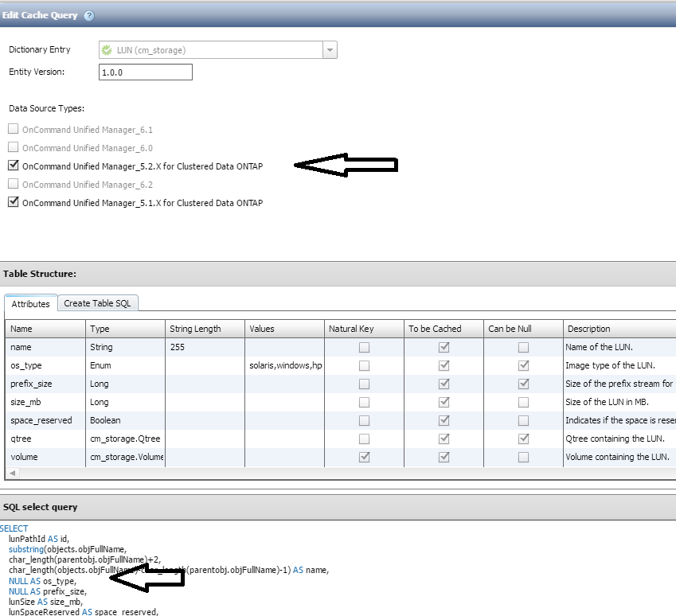Toggle Natural Key for the volume row
676x616 pixels.
pos(365,457)
